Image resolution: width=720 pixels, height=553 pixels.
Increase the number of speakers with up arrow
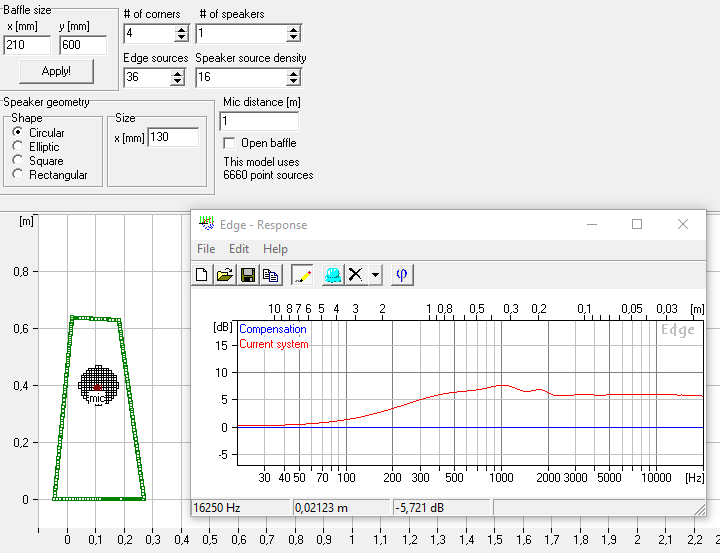pyautogui.click(x=293, y=29)
